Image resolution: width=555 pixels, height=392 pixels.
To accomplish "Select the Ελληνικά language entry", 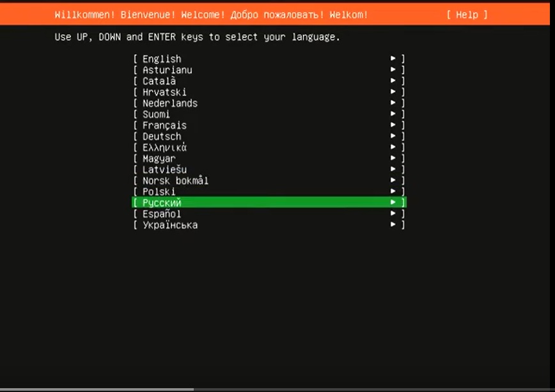I will [x=269, y=147].
